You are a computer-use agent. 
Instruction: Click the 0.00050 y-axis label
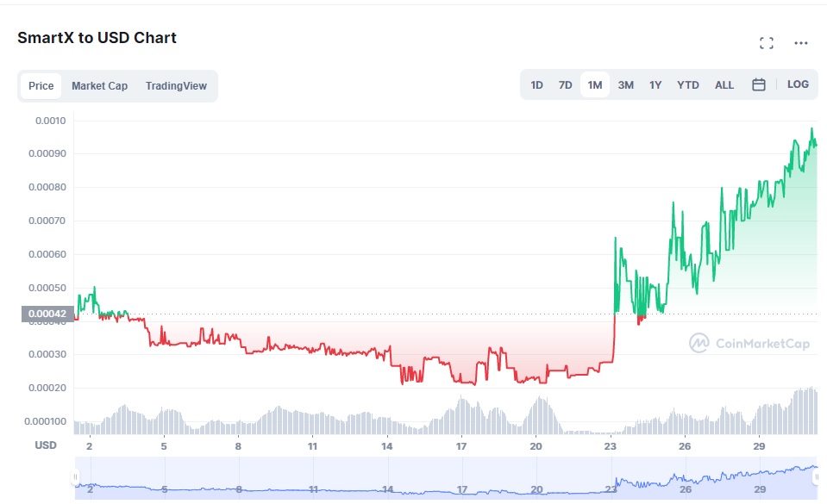47,288
